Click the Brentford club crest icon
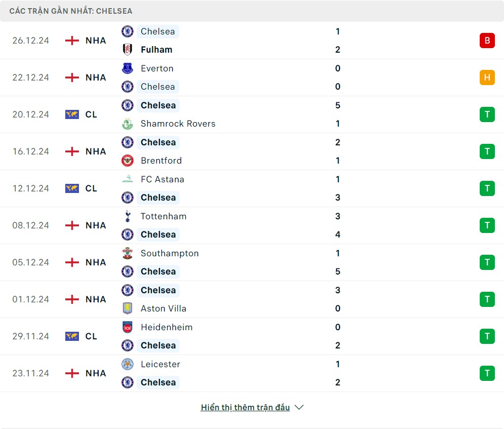The image size is (504, 429). pyautogui.click(x=128, y=161)
